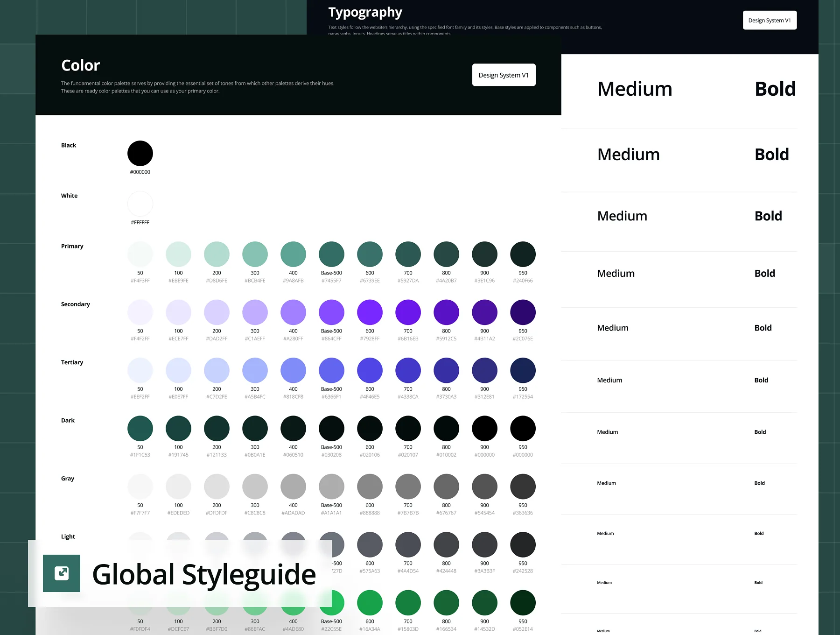The width and height of the screenshot is (840, 635).
Task: Pick Primary 700 swatch #5927DA
Action: click(408, 254)
